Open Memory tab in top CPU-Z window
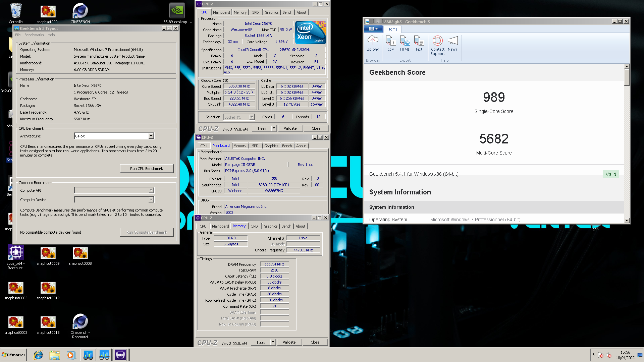This screenshot has height=362, width=644. coord(240,12)
